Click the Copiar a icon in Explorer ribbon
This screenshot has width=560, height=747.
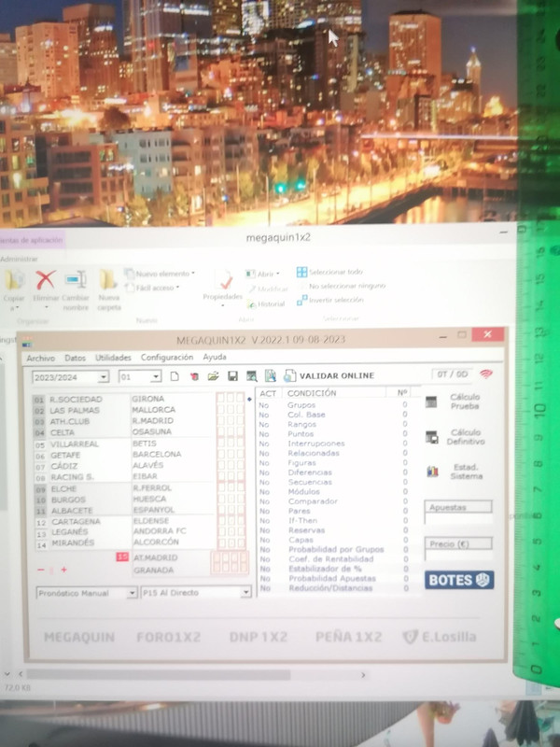14,279
